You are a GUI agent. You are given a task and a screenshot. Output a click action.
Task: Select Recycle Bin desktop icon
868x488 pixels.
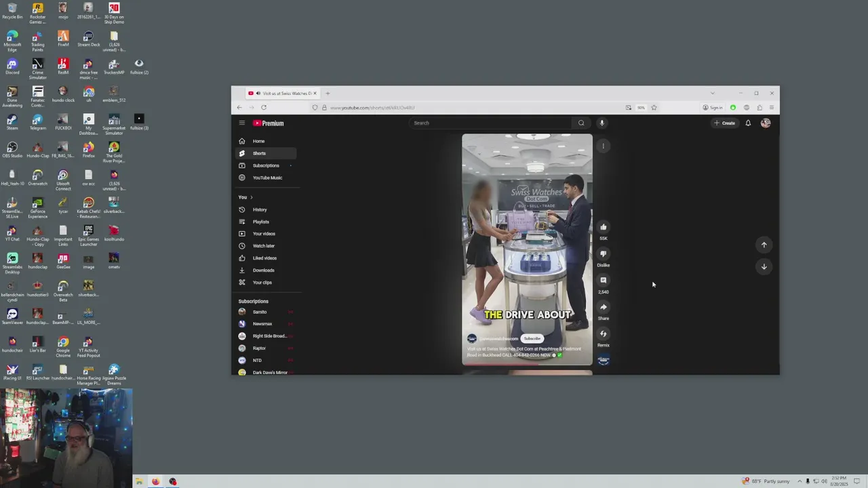12,11
